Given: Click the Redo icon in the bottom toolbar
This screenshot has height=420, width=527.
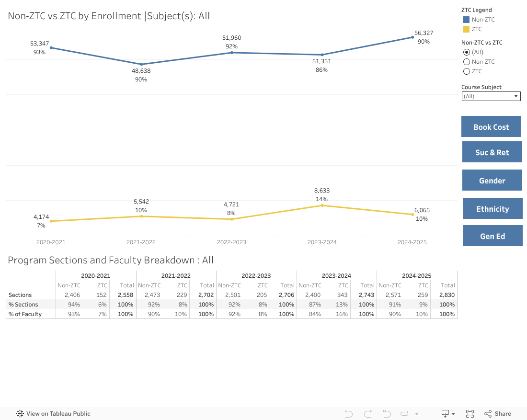Looking at the screenshot, I should (367, 413).
